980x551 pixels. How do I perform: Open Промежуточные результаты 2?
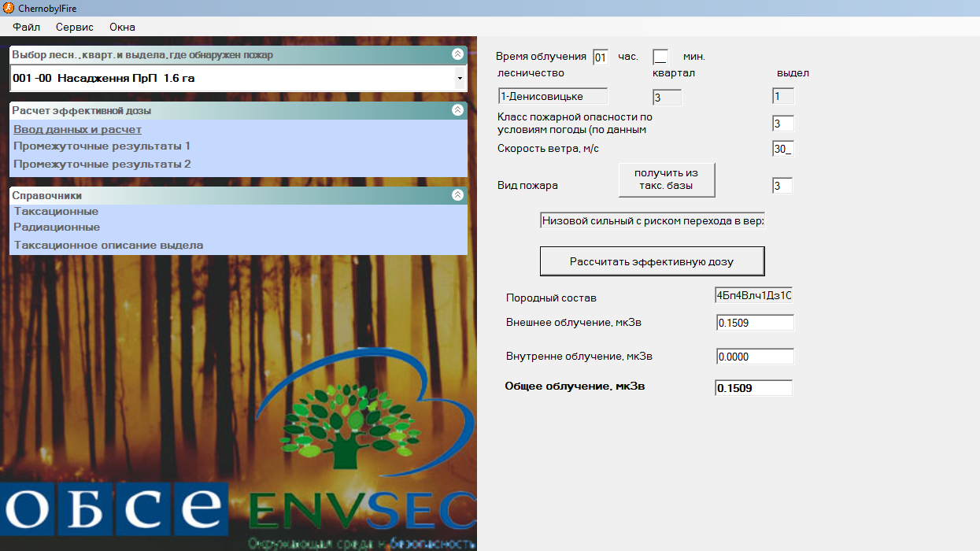pyautogui.click(x=102, y=164)
